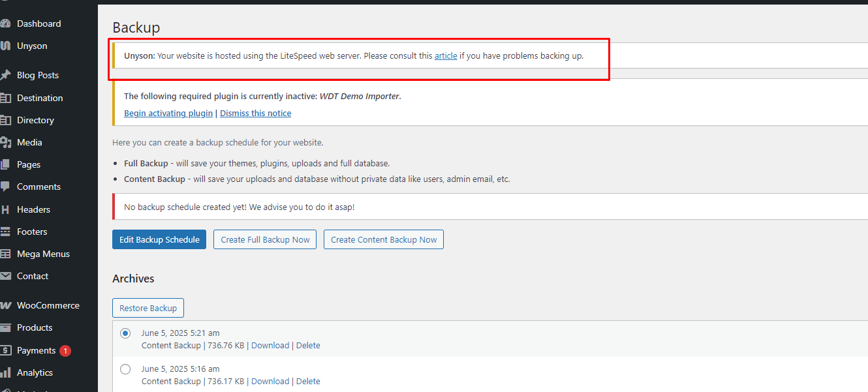Image resolution: width=868 pixels, height=392 pixels.
Task: Click the Media library icon
Action: pyautogui.click(x=5, y=142)
